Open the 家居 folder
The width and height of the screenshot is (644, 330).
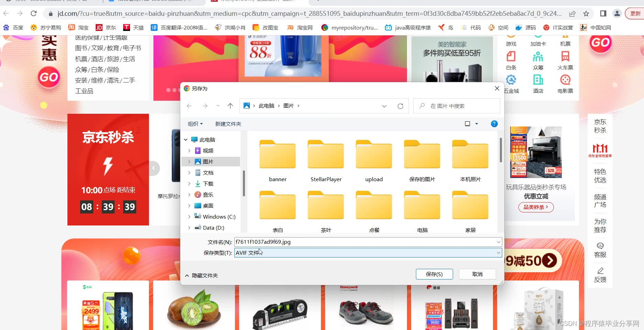pos(470,211)
